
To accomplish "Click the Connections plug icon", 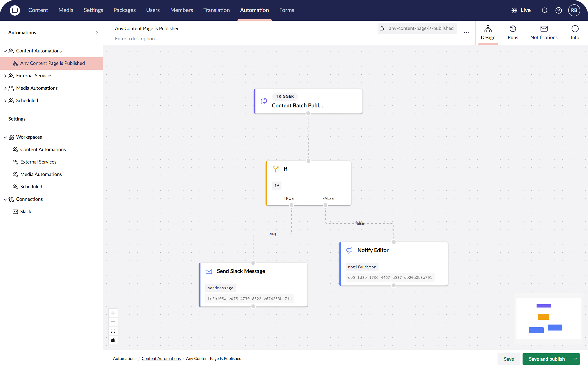I will point(11,199).
